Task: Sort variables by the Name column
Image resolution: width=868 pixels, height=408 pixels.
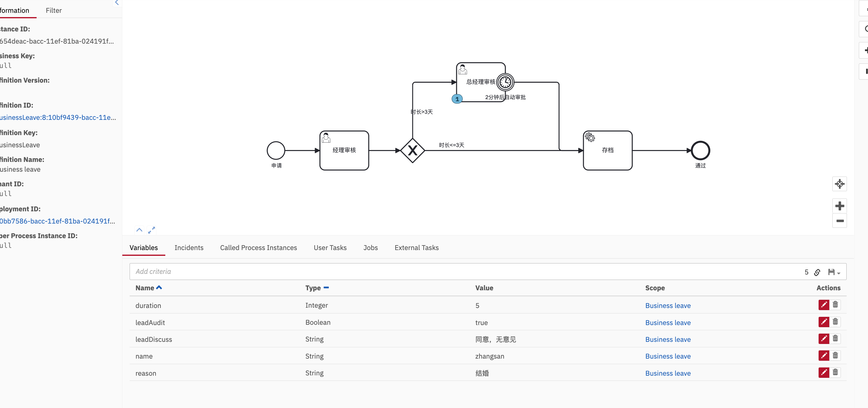Action: pos(145,288)
